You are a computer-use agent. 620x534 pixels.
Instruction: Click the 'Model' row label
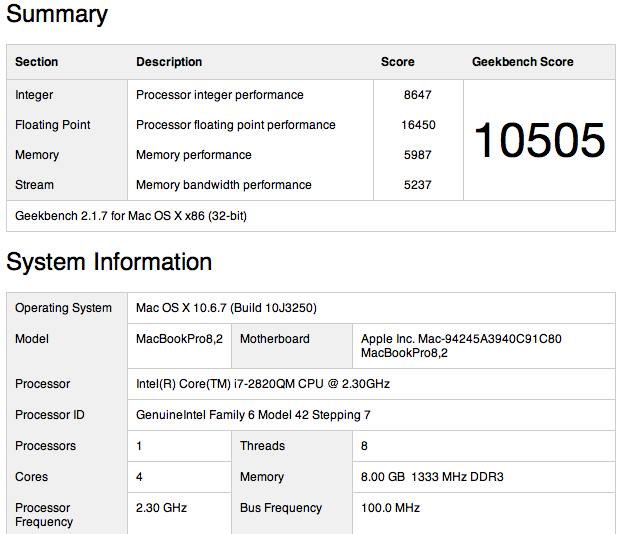[x=32, y=339]
